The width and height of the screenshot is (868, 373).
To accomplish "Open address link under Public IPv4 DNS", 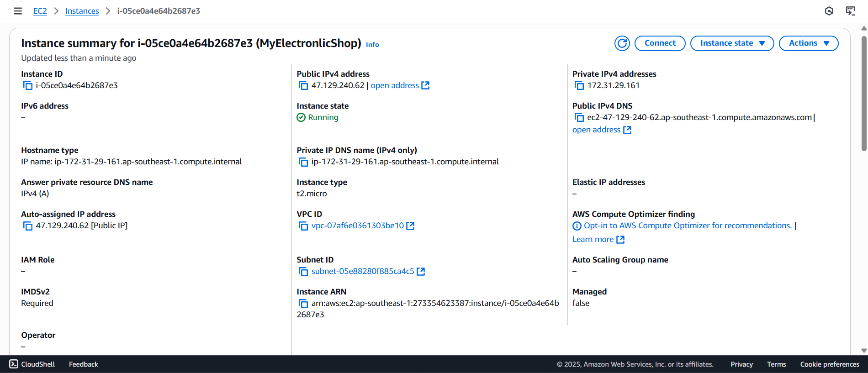I will pos(596,130).
